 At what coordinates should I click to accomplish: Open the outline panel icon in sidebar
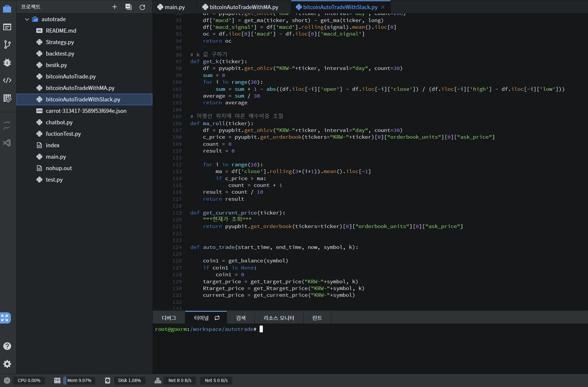pyautogui.click(x=7, y=27)
